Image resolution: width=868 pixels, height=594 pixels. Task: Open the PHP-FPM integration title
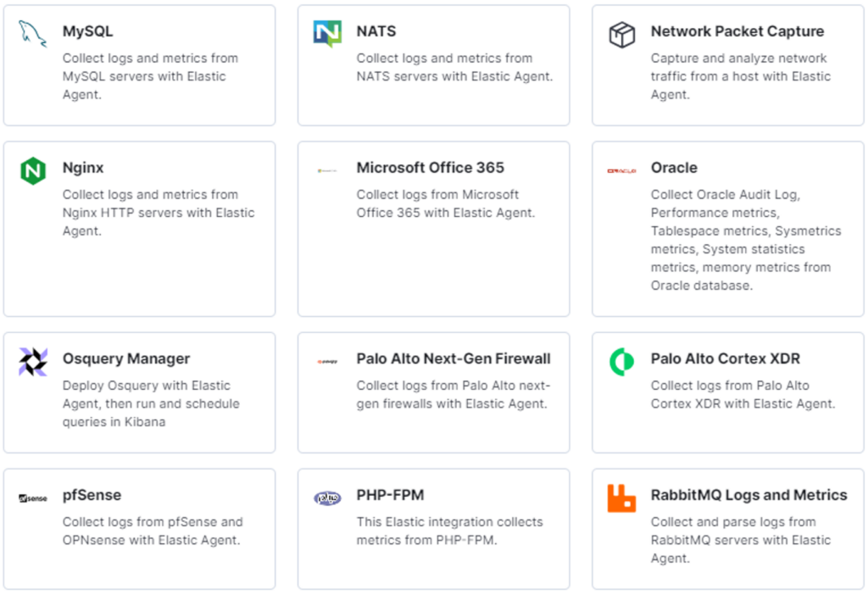coord(390,495)
